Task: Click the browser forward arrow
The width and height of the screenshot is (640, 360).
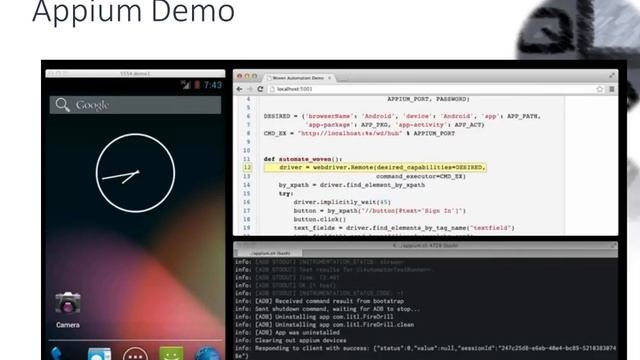Action: point(249,89)
